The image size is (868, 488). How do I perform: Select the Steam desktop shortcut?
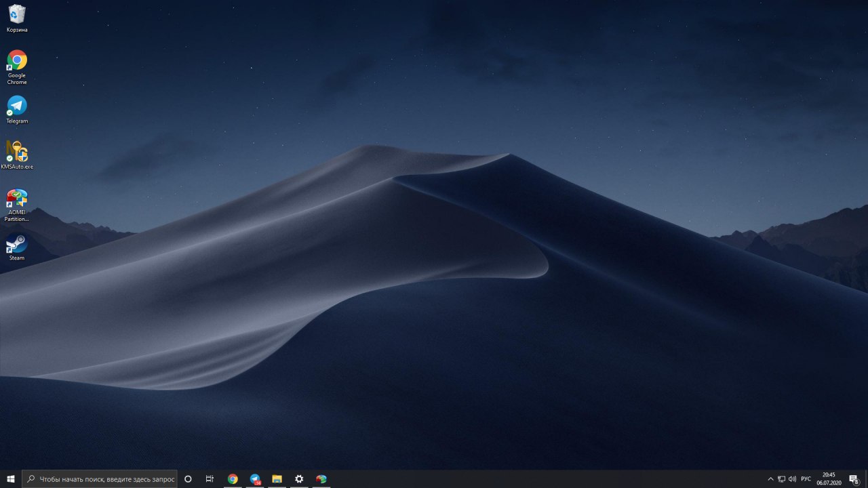click(17, 247)
